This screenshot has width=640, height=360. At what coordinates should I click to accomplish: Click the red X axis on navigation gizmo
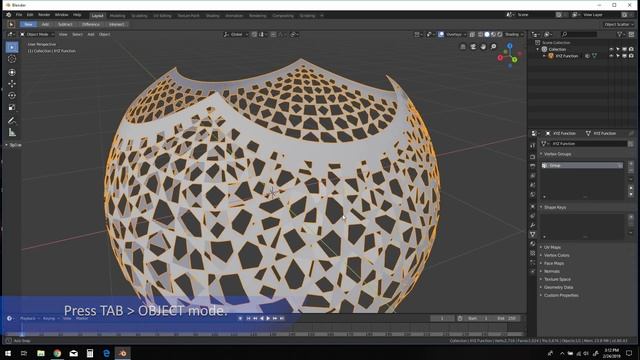click(500, 58)
